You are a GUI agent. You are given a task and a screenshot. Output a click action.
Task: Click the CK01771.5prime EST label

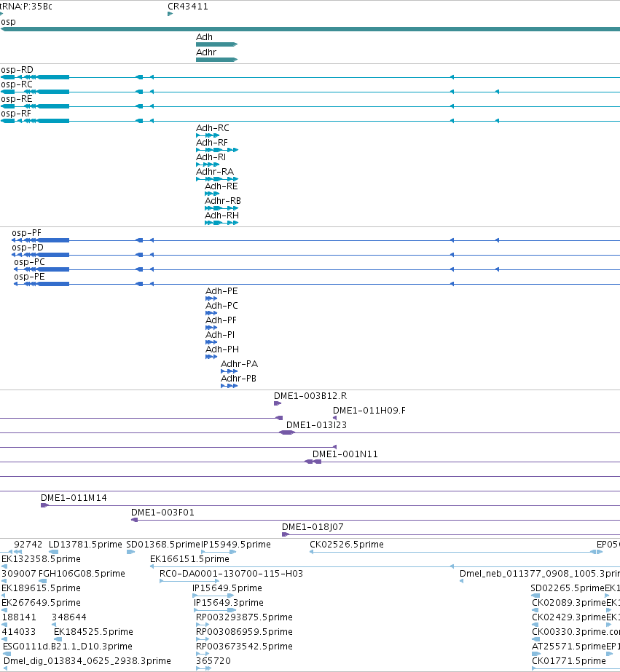click(x=569, y=661)
